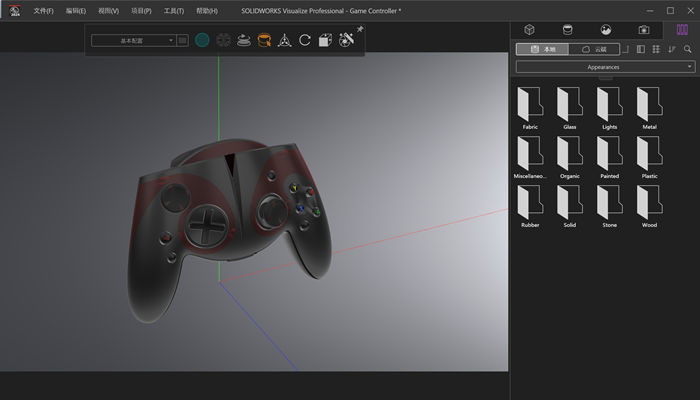Viewport: 700px width, 400px height.
Task: Open the Organic folder
Action: (x=570, y=157)
